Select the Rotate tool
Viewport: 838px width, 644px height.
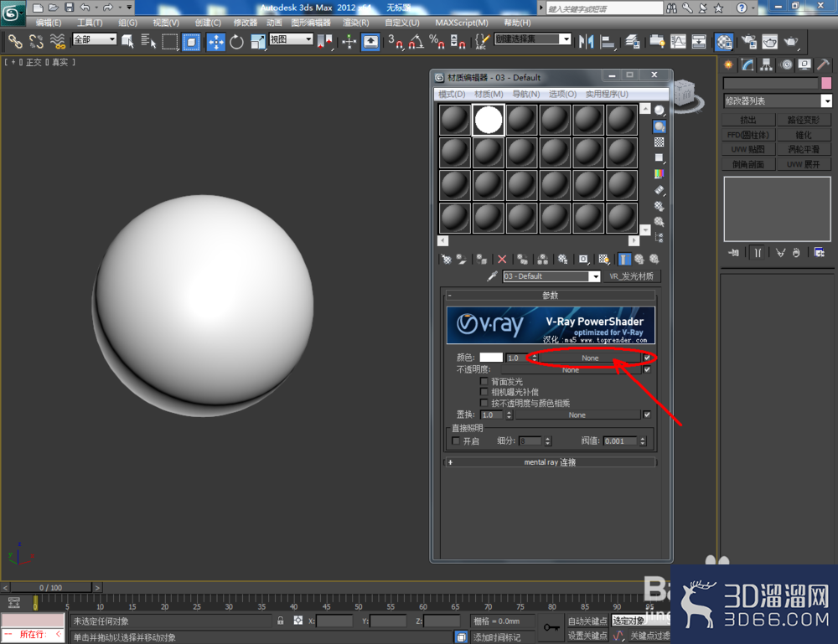click(x=236, y=42)
